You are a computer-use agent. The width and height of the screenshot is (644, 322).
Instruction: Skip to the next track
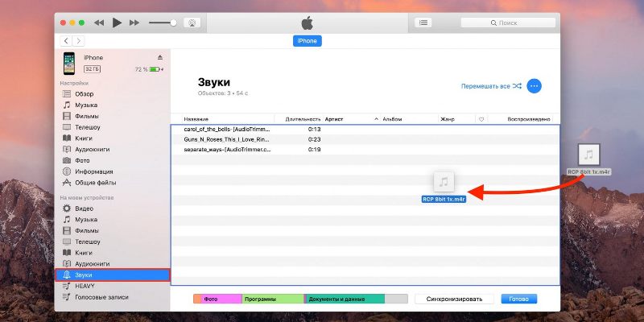click(x=134, y=23)
